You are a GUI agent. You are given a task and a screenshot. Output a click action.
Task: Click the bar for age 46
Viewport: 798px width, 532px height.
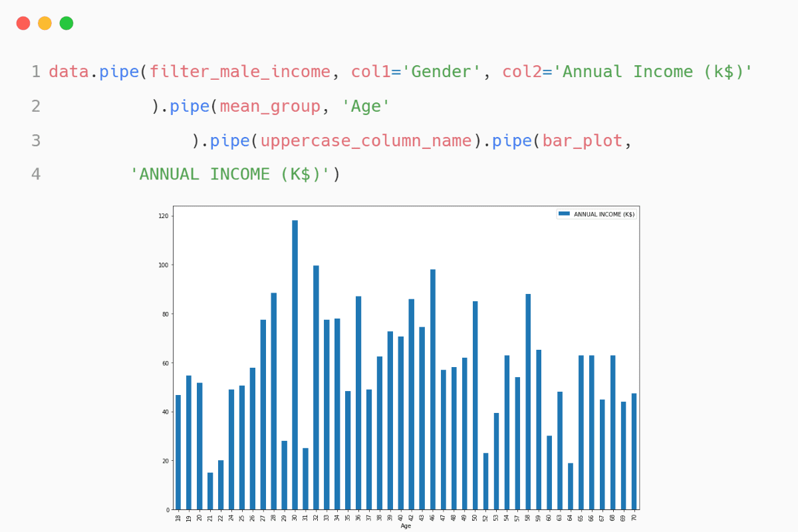[x=433, y=390]
